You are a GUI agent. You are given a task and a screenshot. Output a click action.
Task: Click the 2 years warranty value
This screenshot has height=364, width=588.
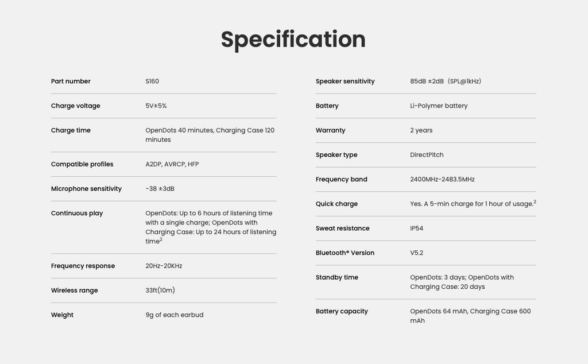(421, 130)
